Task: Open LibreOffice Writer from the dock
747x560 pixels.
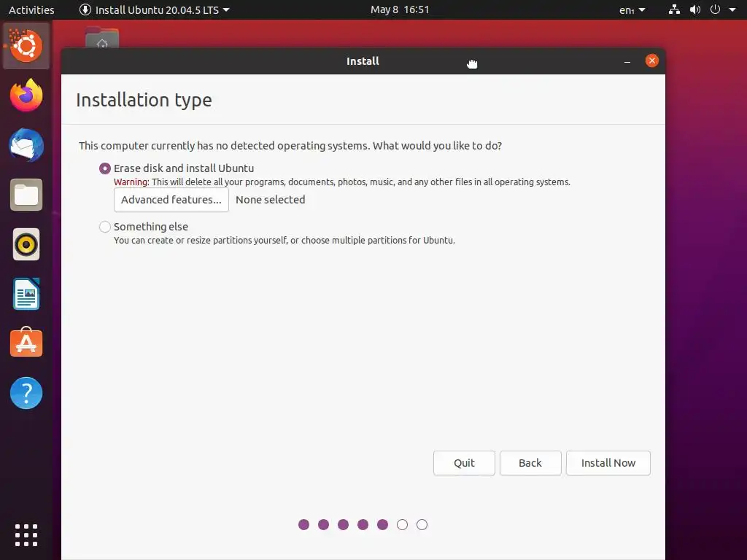Action: tap(26, 294)
